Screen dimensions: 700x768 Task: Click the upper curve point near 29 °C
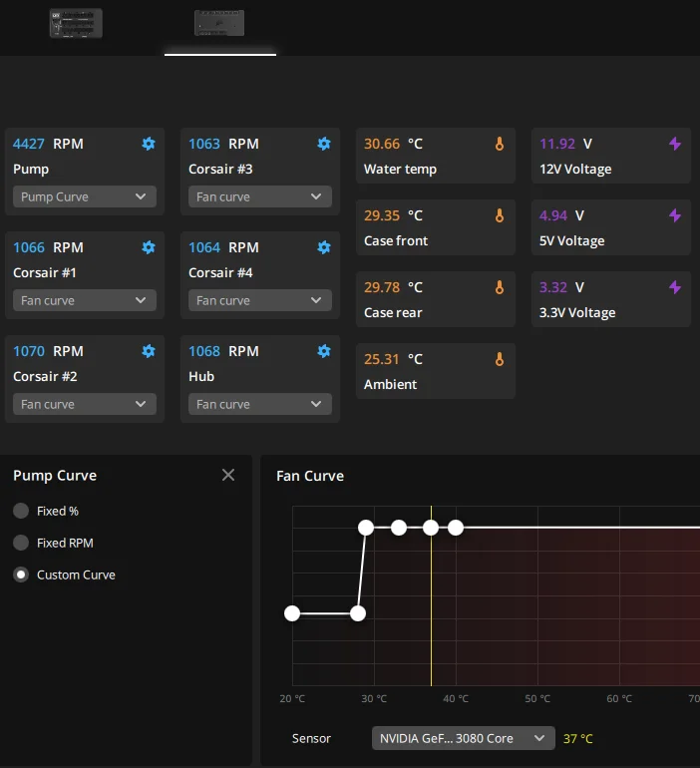pos(366,528)
